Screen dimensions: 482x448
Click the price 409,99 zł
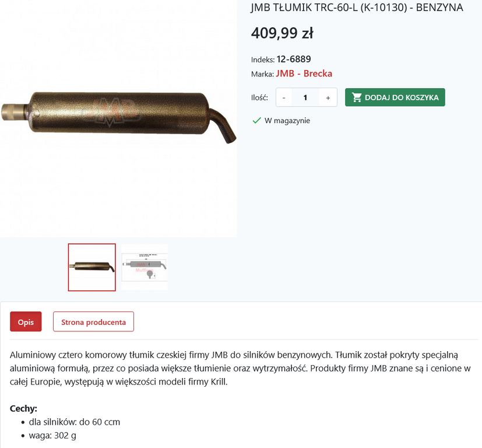(x=282, y=33)
